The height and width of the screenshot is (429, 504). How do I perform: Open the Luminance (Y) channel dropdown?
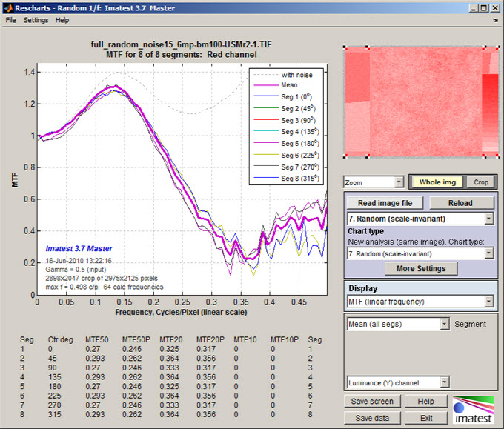pos(398,382)
